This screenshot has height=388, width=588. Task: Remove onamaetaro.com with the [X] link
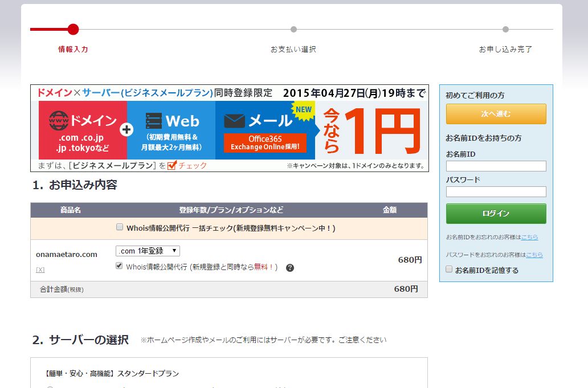pyautogui.click(x=40, y=269)
